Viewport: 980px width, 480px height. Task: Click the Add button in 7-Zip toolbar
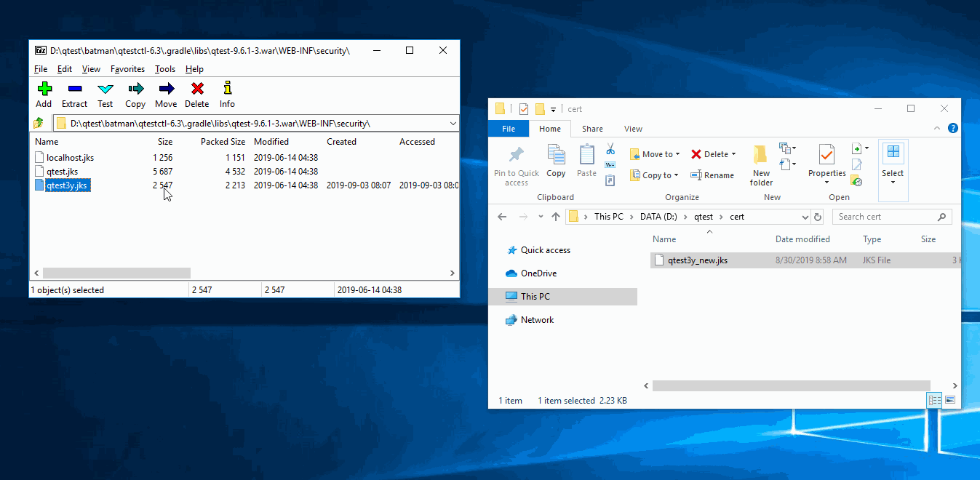tap(44, 95)
